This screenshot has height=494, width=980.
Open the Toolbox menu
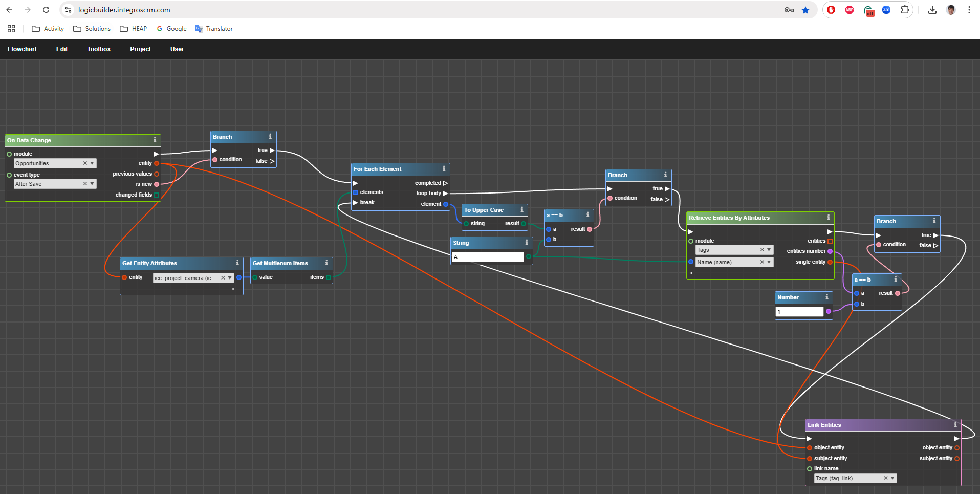[x=99, y=49]
